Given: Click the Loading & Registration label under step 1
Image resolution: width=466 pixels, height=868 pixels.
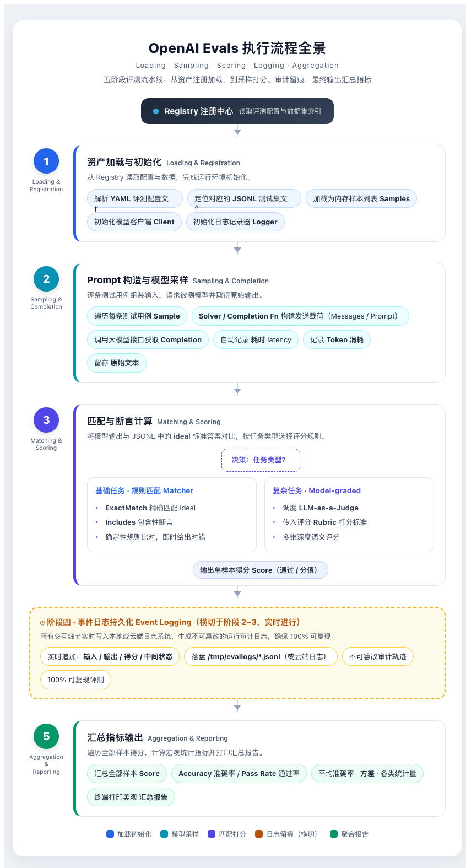Looking at the screenshot, I should (x=46, y=185).
